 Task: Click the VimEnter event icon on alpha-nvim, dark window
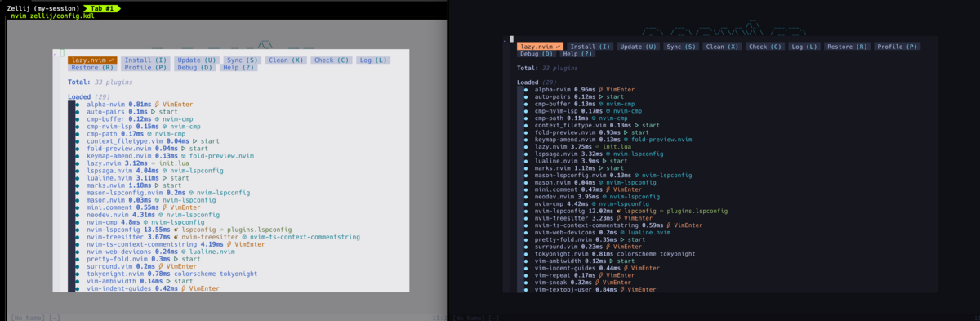[x=600, y=89]
